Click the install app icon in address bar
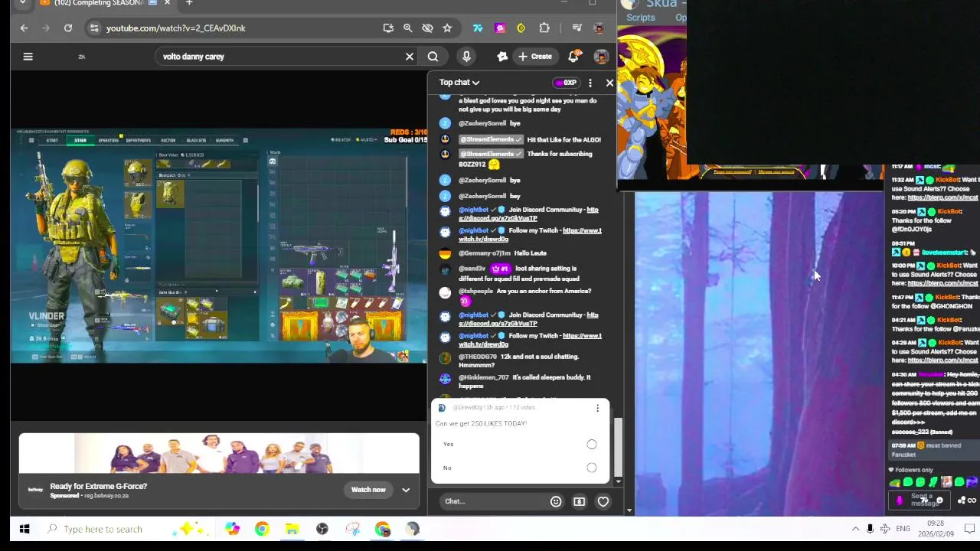 tap(388, 28)
